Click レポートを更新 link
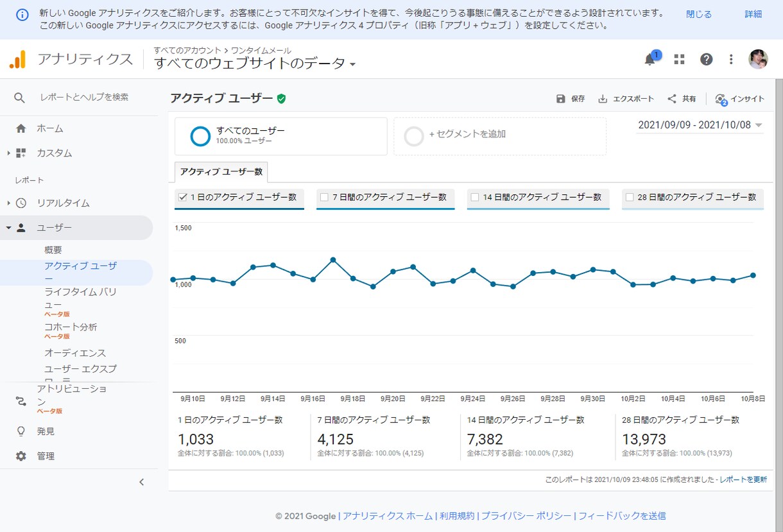 (x=743, y=479)
